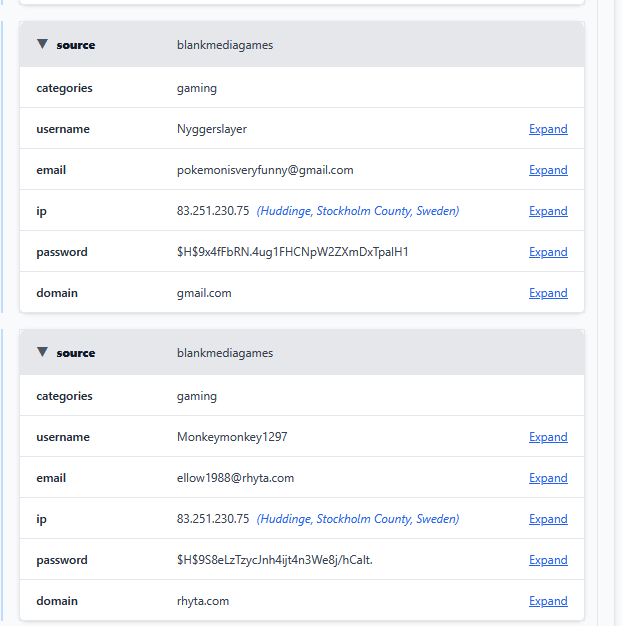622x626 pixels.
Task: Select the gaming category value in first record
Action: [197, 88]
